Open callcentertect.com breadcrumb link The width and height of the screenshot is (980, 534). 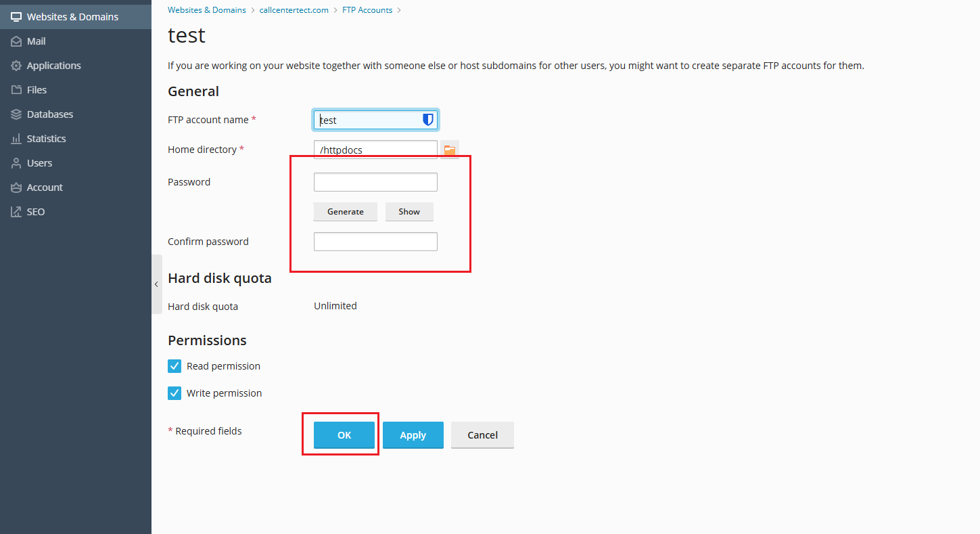pyautogui.click(x=294, y=10)
